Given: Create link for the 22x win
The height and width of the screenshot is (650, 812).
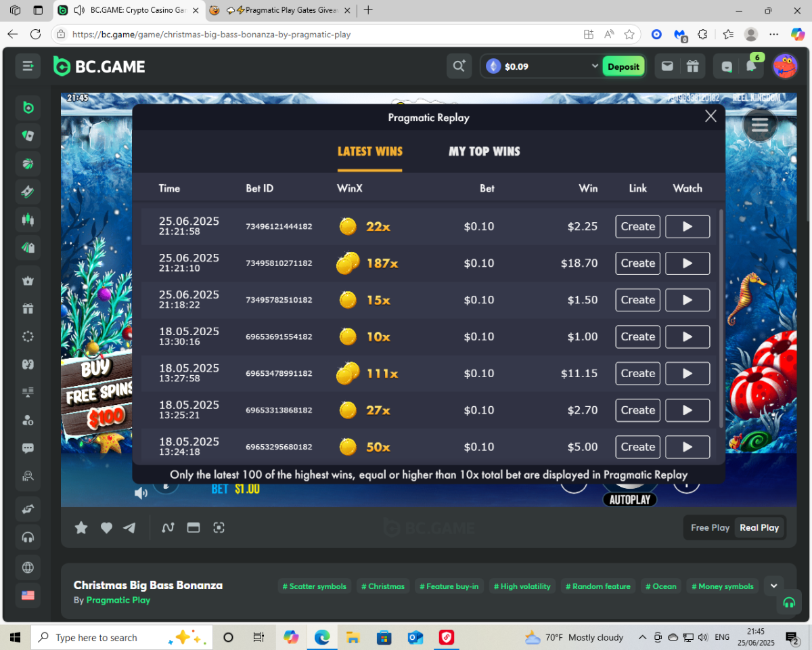Looking at the screenshot, I should tap(638, 226).
